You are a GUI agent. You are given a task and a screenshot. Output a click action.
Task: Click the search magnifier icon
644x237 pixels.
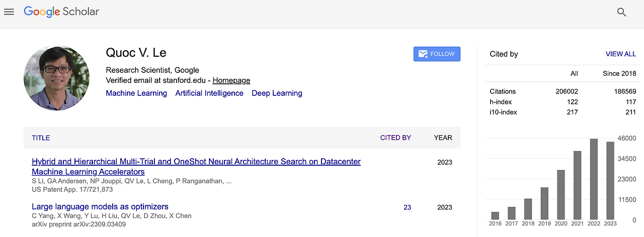pyautogui.click(x=621, y=12)
